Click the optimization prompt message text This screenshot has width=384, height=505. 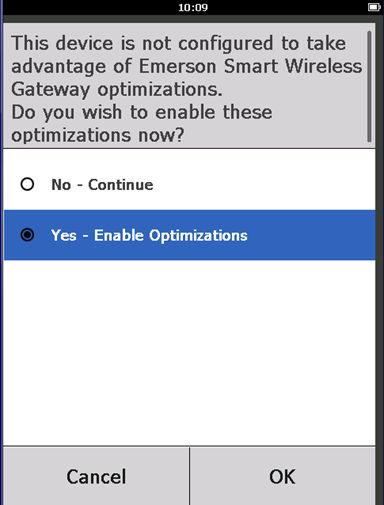point(186,89)
